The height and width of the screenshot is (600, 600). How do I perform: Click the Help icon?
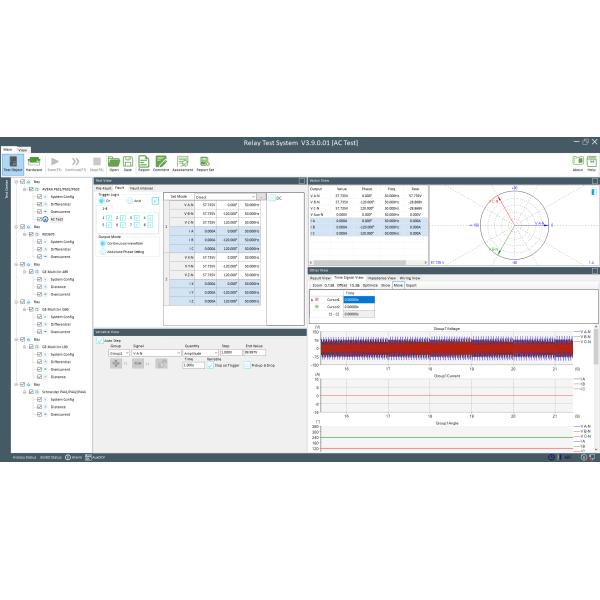point(591,162)
